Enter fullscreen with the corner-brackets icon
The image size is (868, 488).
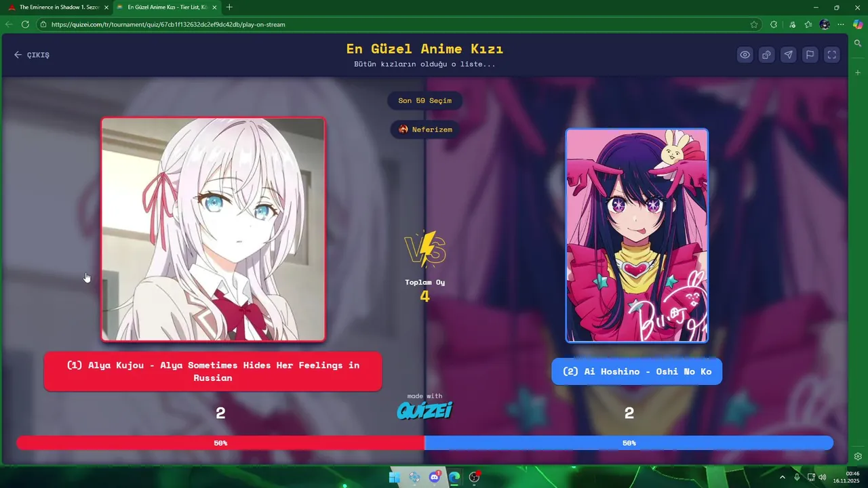coord(831,55)
